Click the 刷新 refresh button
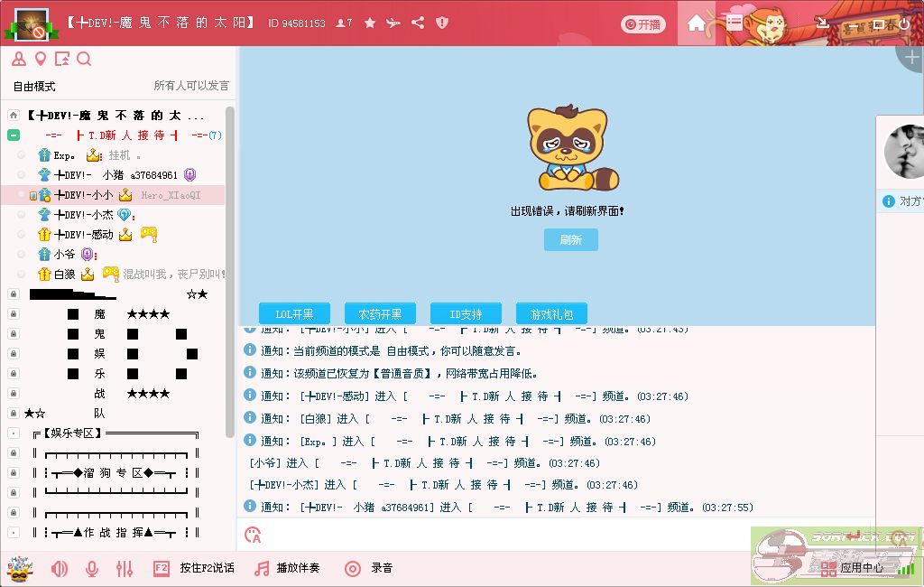 click(x=570, y=239)
